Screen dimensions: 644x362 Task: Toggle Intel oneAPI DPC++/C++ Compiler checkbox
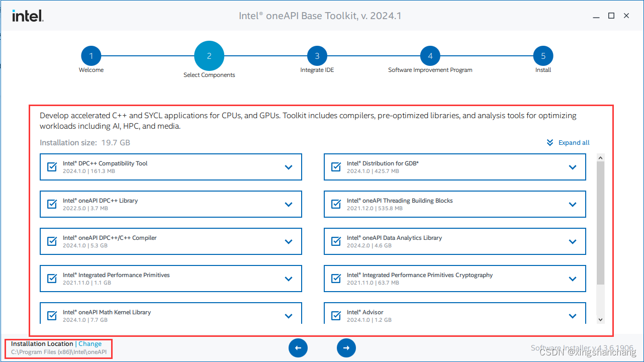pyautogui.click(x=52, y=241)
